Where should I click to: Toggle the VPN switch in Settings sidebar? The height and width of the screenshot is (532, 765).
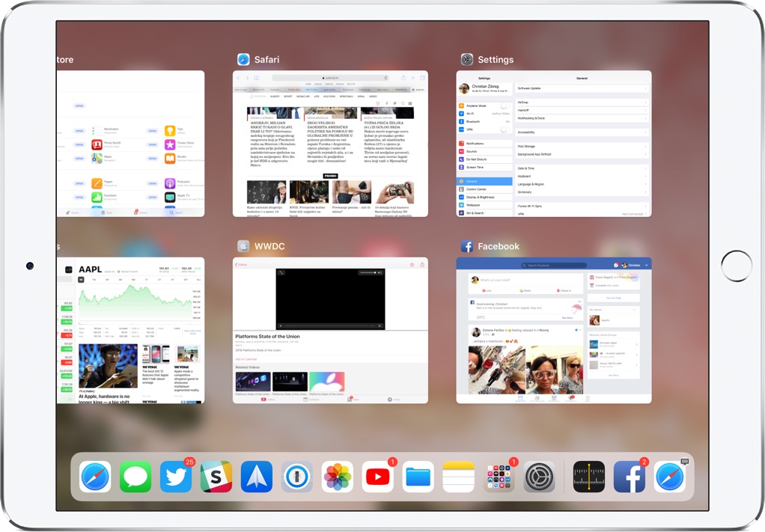[505, 129]
